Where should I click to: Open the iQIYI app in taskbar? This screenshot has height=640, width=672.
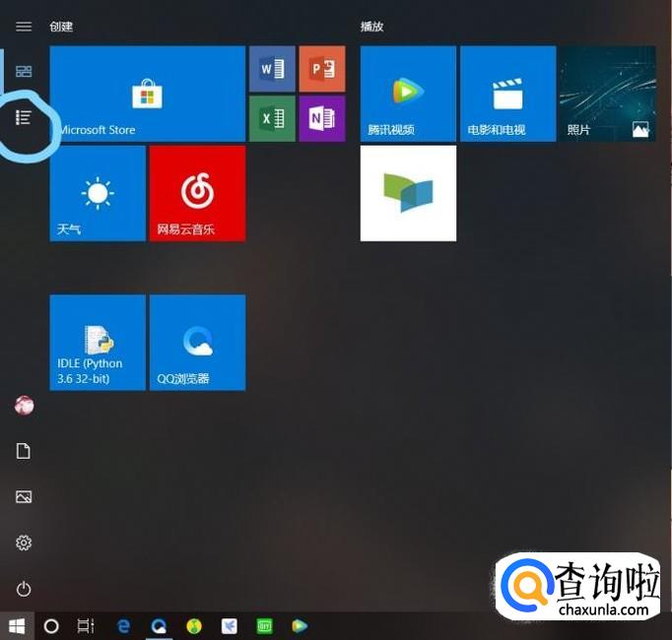pos(264,626)
